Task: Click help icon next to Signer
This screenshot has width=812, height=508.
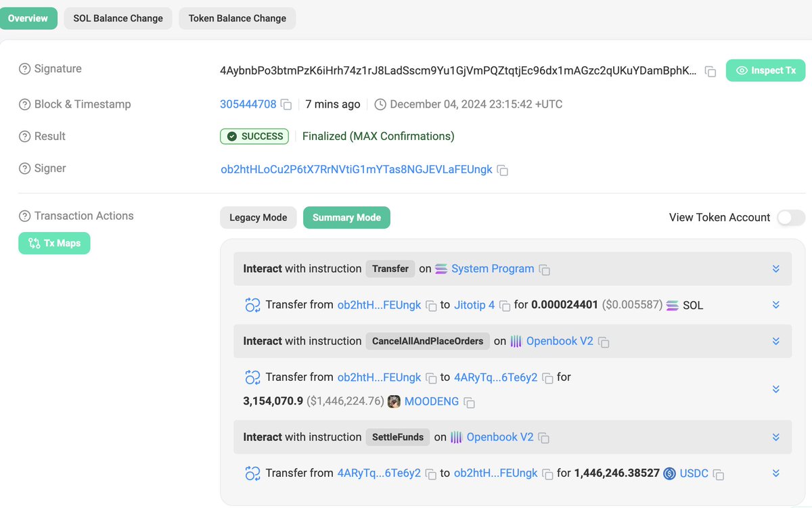Action: [25, 168]
